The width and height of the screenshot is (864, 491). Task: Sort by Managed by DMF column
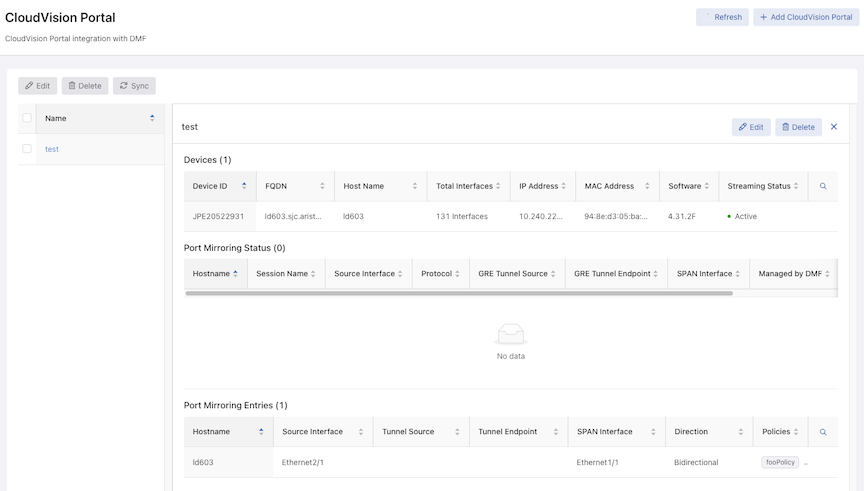tap(794, 274)
